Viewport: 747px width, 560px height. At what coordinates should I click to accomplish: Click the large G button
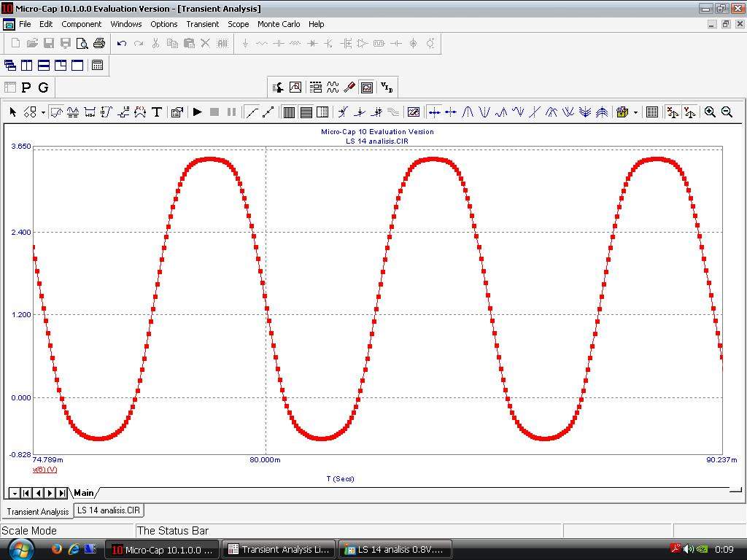(43, 87)
